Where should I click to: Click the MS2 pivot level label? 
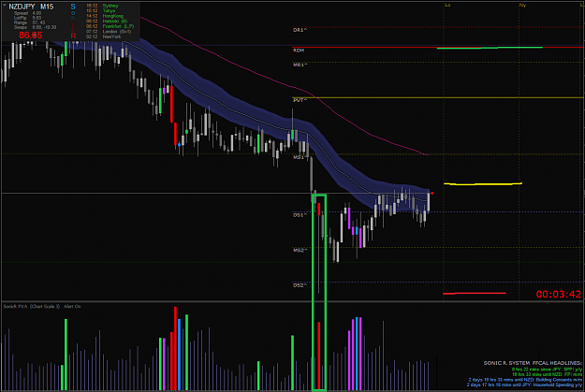point(300,251)
